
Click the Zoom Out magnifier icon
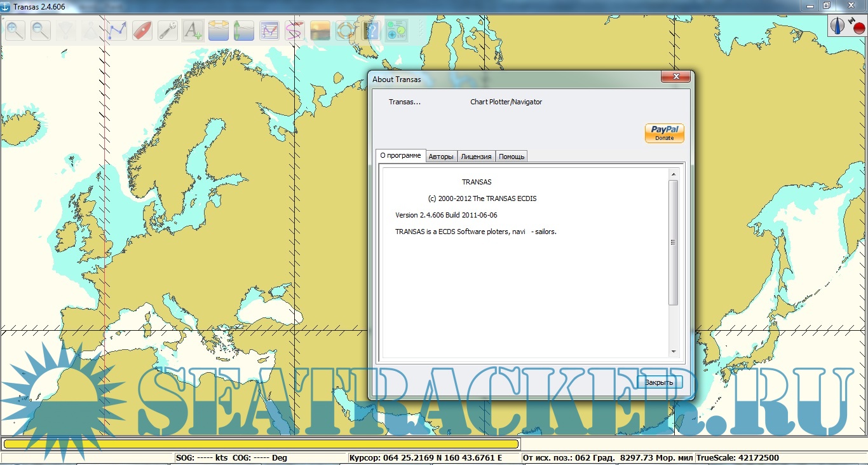pyautogui.click(x=41, y=30)
